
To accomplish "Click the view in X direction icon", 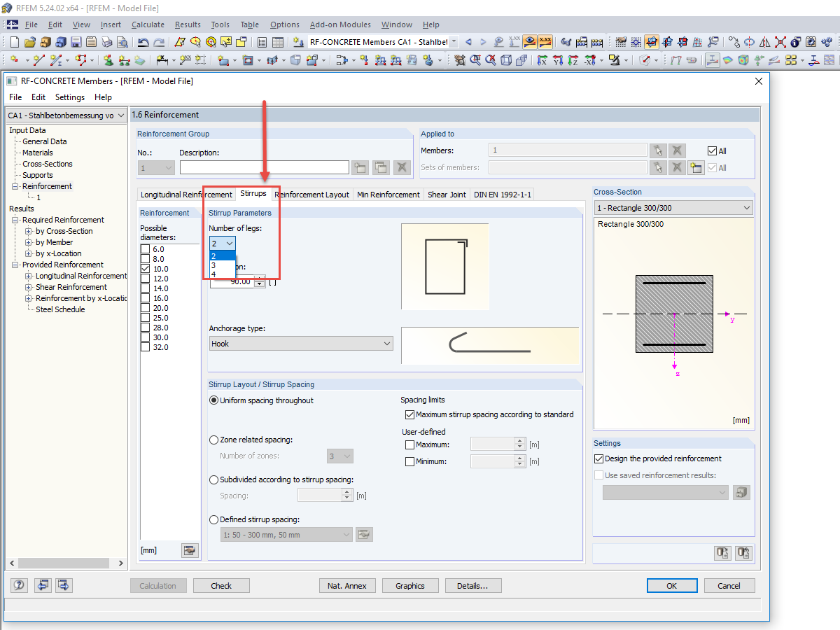I will pyautogui.click(x=542, y=60).
